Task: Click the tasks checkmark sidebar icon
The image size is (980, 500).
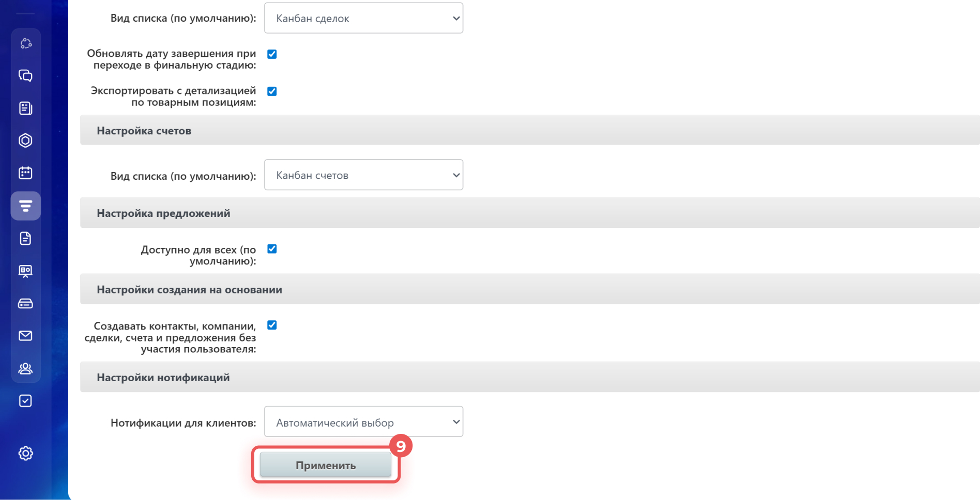Action: coord(25,401)
